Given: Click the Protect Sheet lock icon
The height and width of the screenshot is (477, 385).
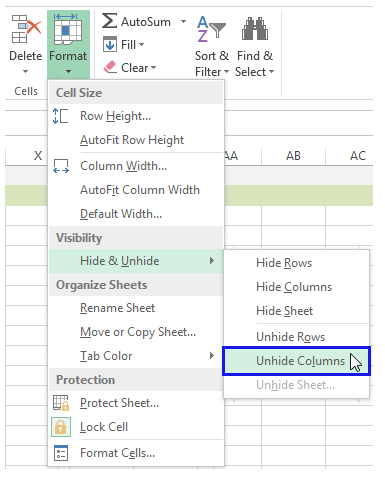Looking at the screenshot, I should [61, 403].
